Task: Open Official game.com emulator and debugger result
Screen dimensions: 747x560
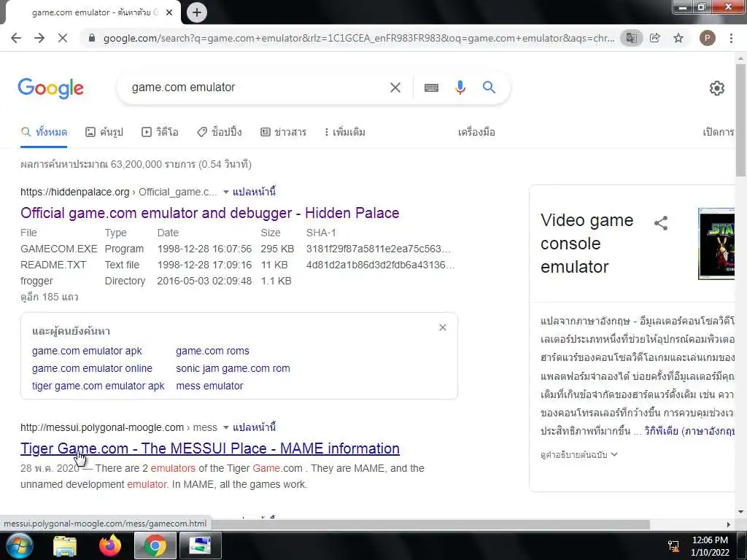Action: coord(209,213)
